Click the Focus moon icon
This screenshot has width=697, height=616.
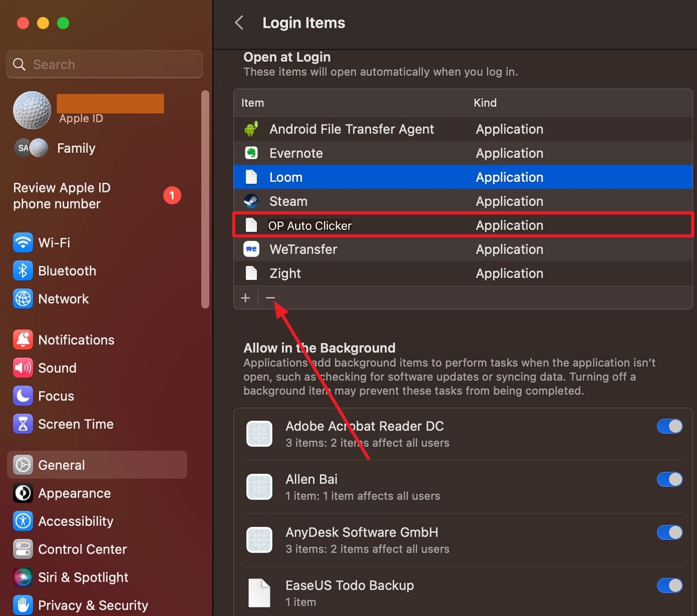click(23, 396)
